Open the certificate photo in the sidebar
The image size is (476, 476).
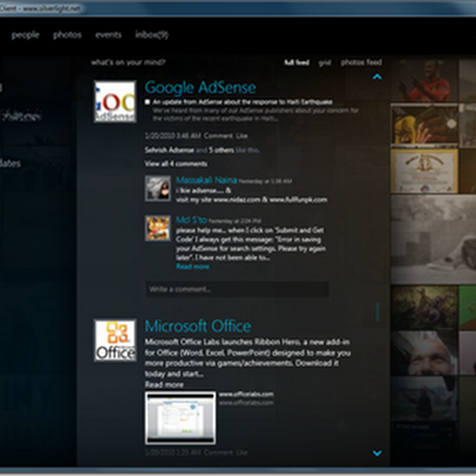click(424, 171)
